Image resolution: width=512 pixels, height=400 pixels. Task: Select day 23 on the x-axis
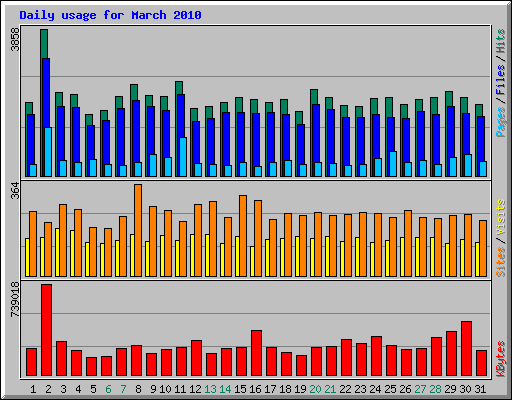click(360, 389)
